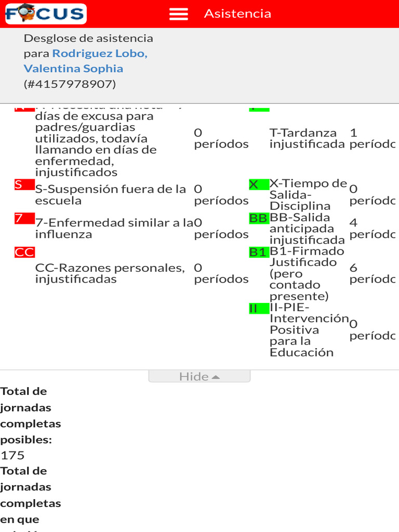Viewport: 399px width, 532px height.
Task: Click the green X code badge
Action: pos(259,184)
